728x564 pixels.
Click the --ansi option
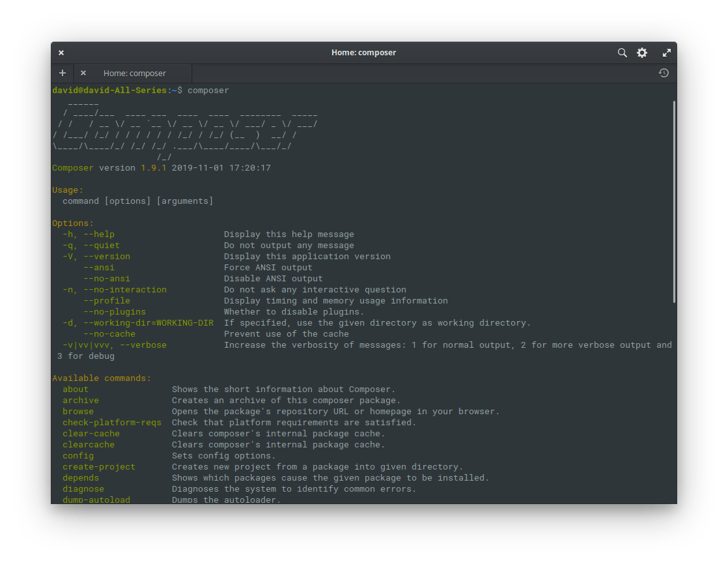[99, 268]
